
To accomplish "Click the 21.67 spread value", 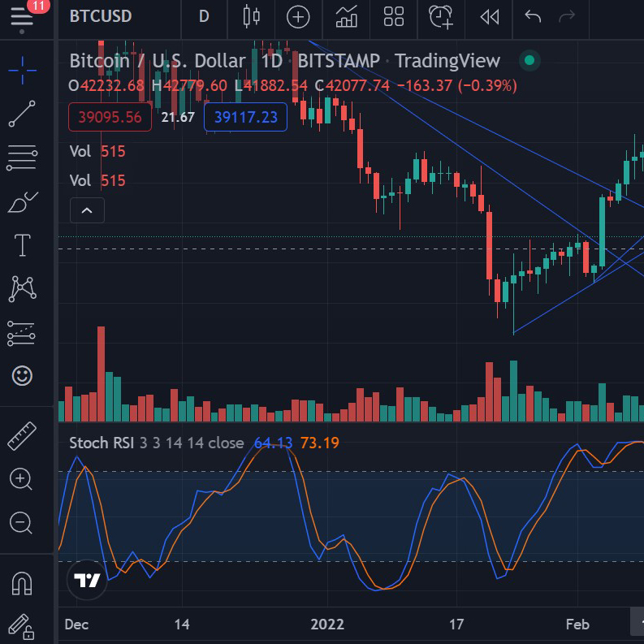I will pyautogui.click(x=178, y=118).
